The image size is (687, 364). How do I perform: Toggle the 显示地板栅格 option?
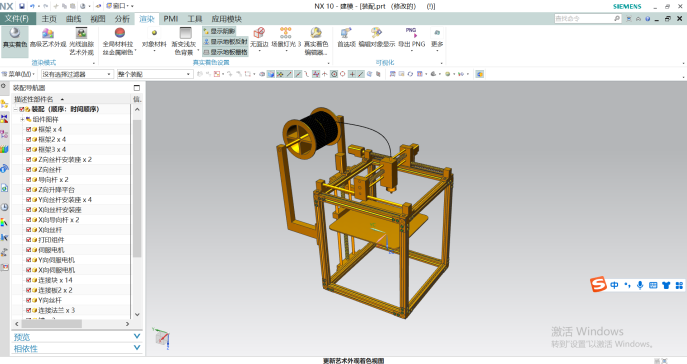pyautogui.click(x=226, y=52)
